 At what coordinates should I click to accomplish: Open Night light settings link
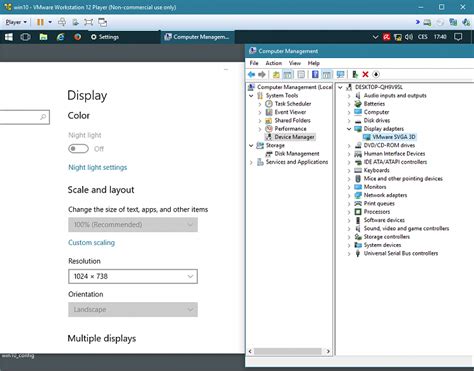click(x=98, y=167)
